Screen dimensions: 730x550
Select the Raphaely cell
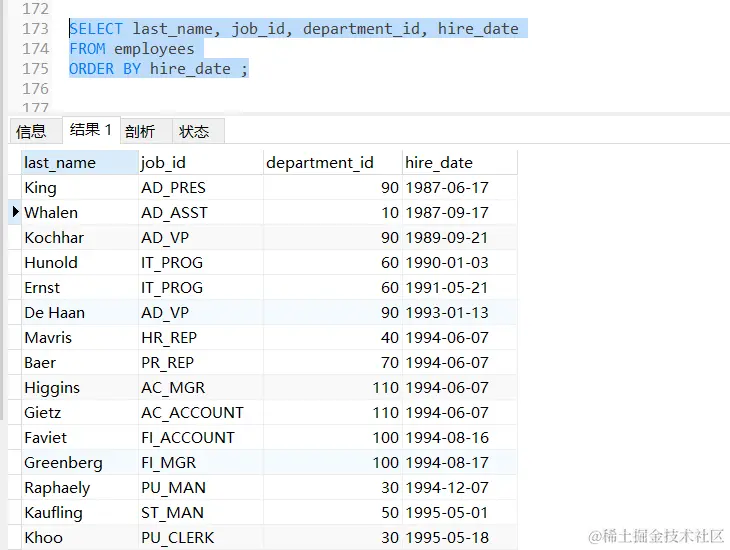80,488
